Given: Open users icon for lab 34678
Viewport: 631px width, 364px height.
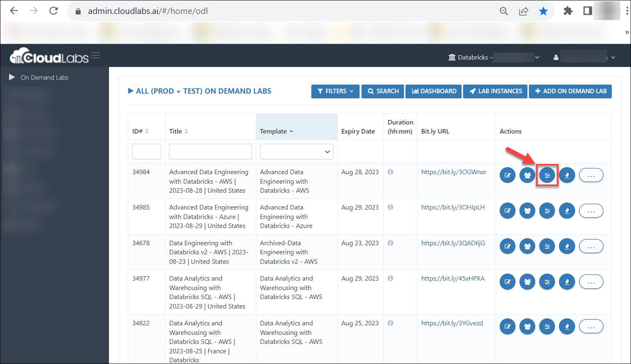Looking at the screenshot, I should [x=527, y=247].
